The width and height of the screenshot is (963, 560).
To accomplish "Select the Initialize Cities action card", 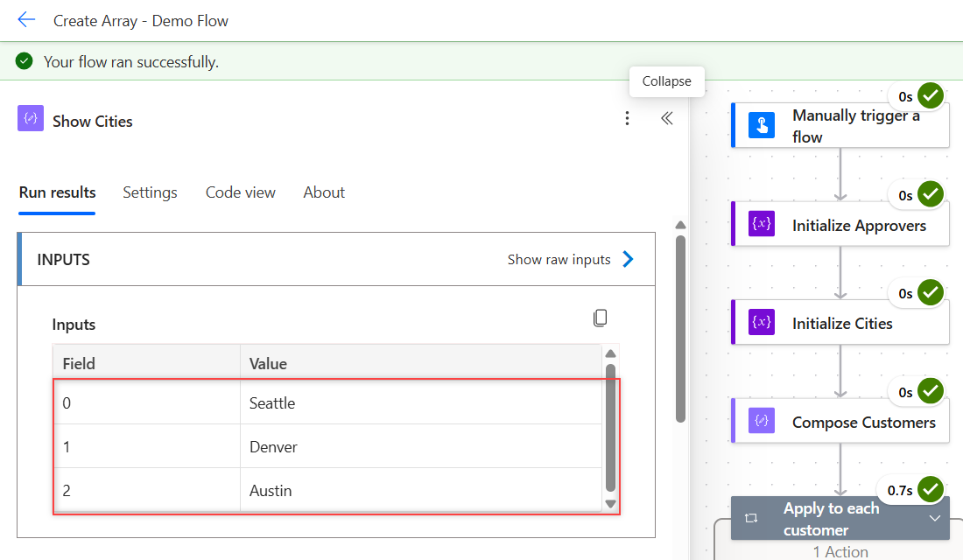I will (840, 322).
